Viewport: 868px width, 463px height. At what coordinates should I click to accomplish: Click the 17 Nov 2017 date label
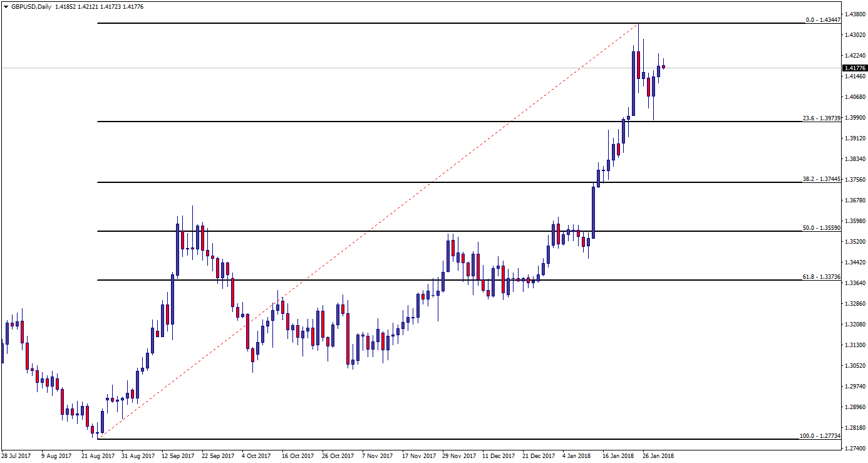(419, 456)
